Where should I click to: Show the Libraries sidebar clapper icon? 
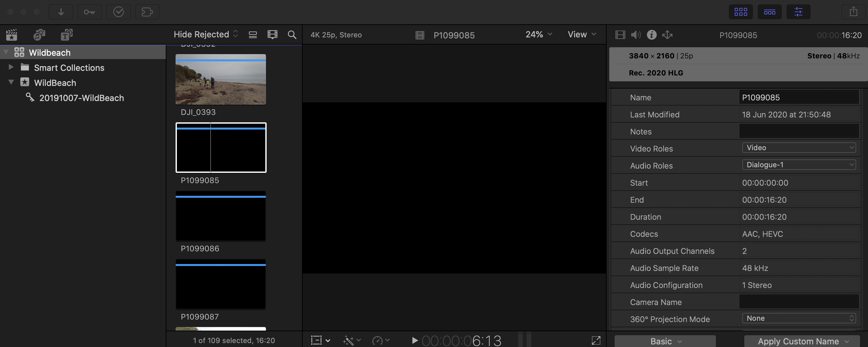tap(11, 34)
